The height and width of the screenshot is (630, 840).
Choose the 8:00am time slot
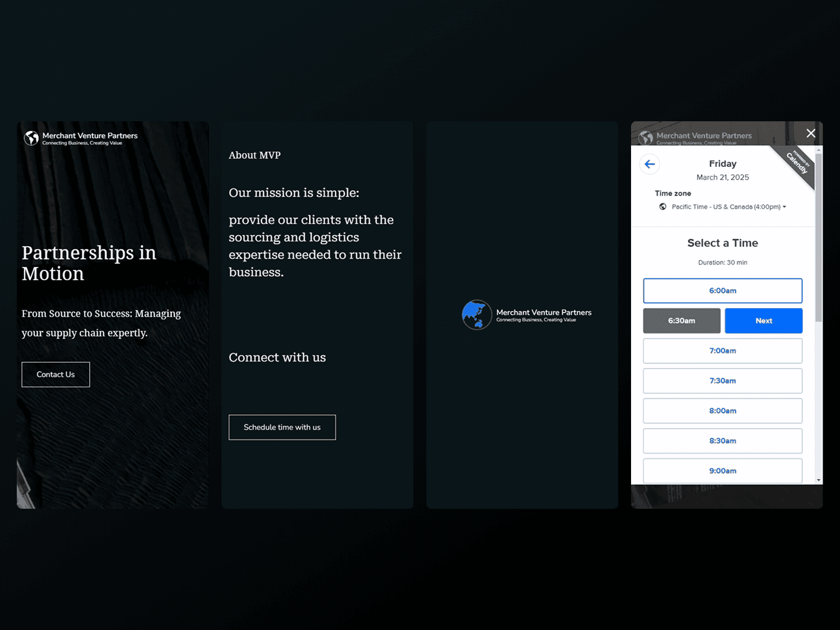pos(722,411)
